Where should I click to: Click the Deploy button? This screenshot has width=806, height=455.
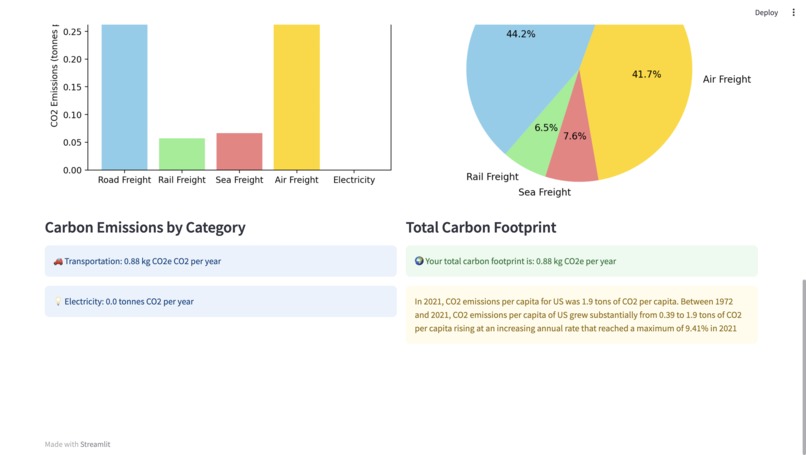(766, 12)
